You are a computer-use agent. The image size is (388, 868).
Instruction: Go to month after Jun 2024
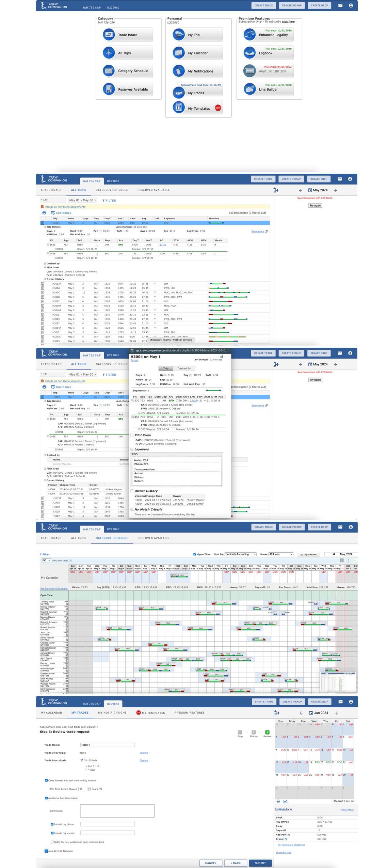336,713
